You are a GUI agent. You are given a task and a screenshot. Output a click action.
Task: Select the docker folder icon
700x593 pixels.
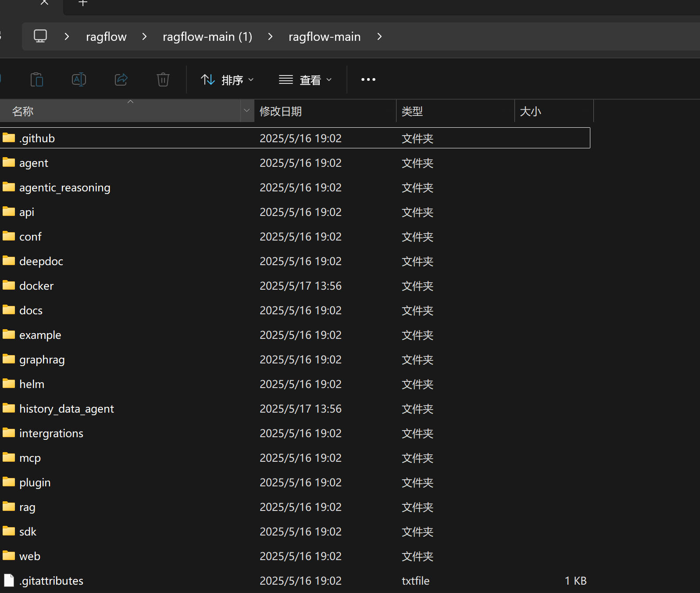coord(9,285)
